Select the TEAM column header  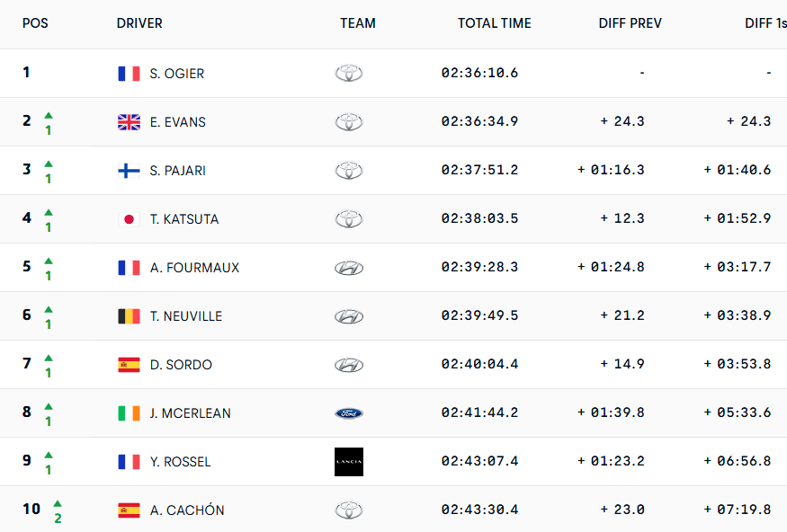358,23
